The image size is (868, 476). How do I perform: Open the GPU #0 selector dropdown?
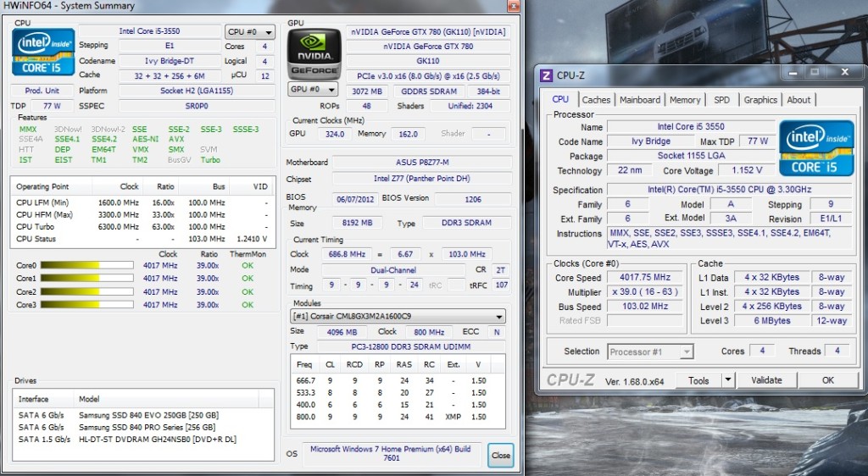[x=314, y=89]
